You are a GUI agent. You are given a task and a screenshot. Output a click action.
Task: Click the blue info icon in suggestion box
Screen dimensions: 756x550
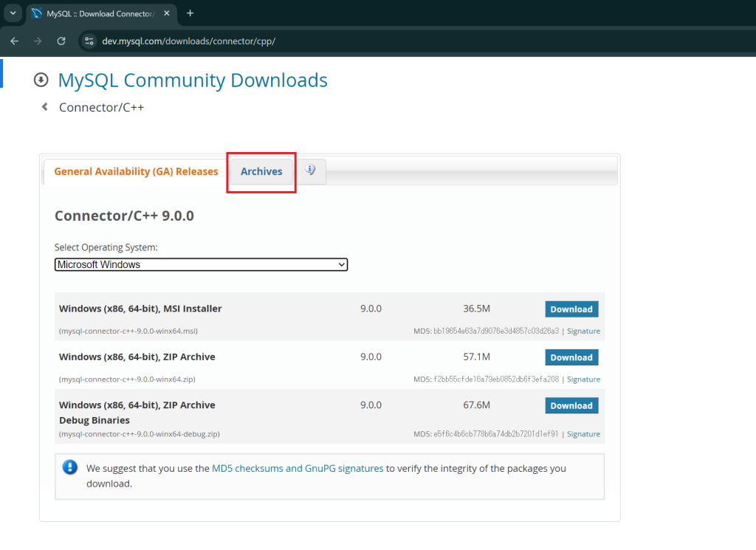(70, 467)
